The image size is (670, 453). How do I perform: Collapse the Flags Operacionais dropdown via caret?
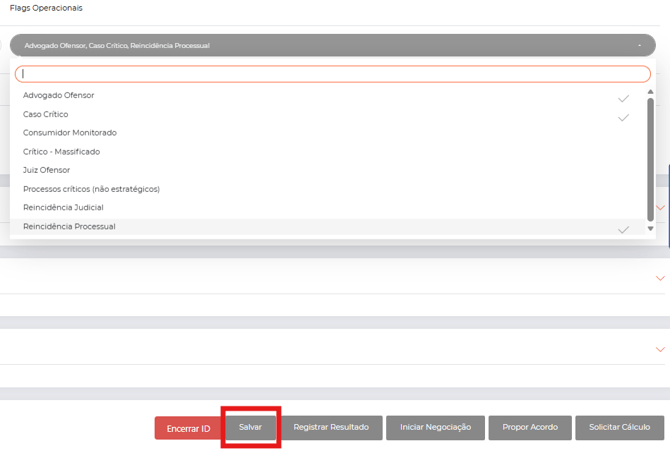coord(639,45)
